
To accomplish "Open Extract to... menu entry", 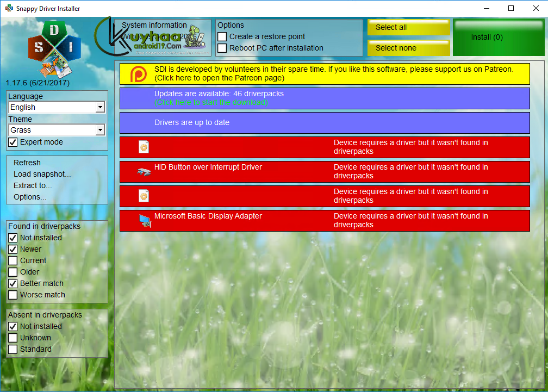I will click(x=33, y=185).
